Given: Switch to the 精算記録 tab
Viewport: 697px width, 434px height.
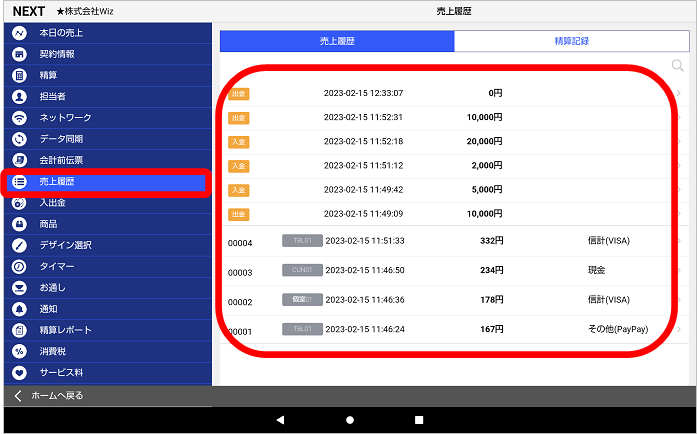Looking at the screenshot, I should [x=571, y=41].
